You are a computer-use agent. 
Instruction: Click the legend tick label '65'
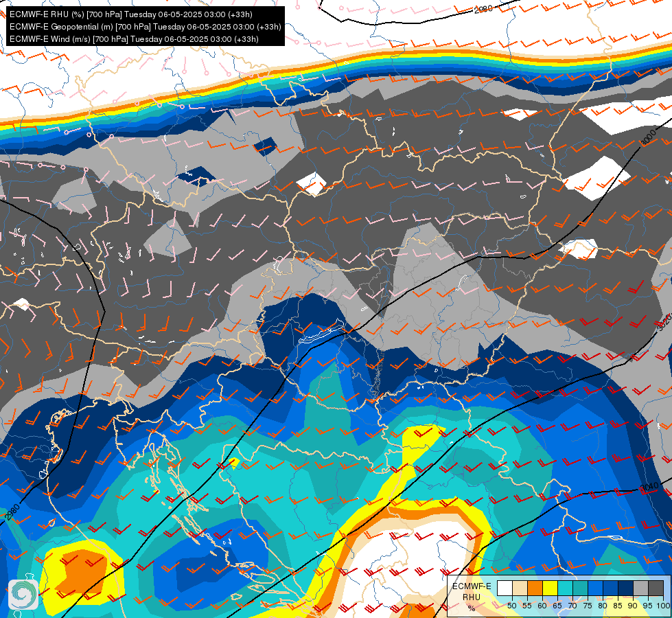click(x=557, y=606)
